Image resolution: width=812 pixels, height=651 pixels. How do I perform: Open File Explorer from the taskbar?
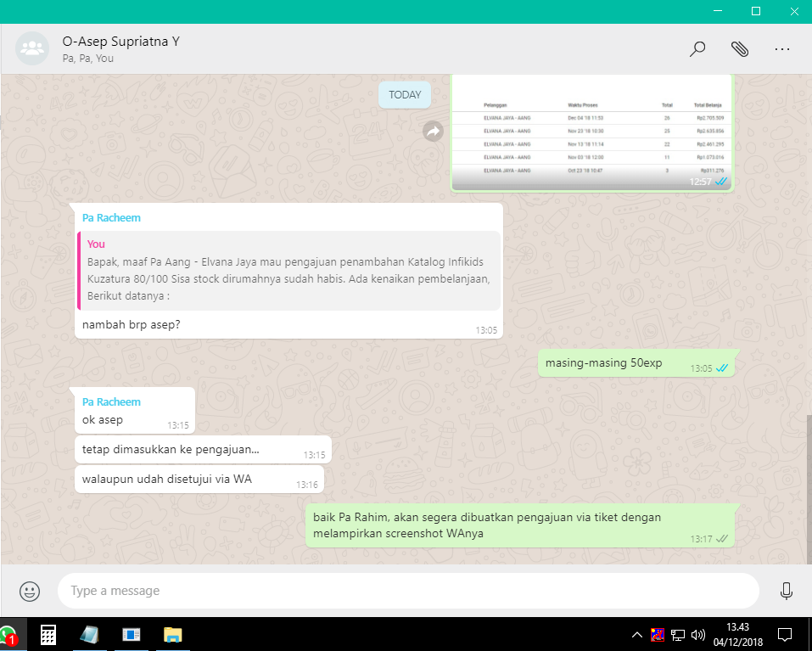point(173,635)
